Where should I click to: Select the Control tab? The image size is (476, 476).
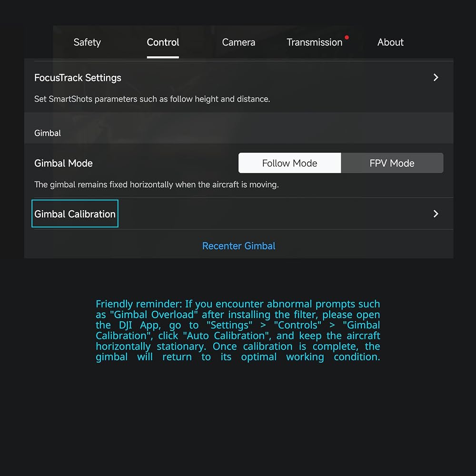coord(163,42)
